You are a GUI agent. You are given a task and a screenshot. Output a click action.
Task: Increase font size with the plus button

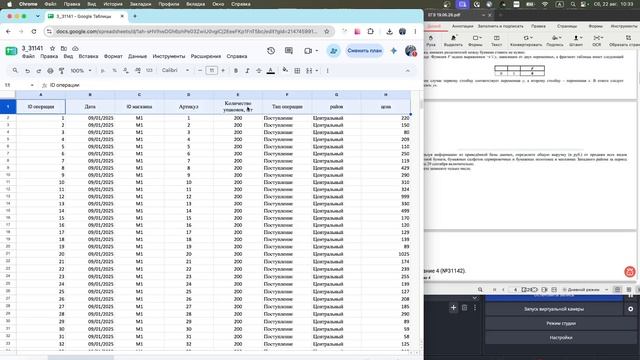coord(223,71)
